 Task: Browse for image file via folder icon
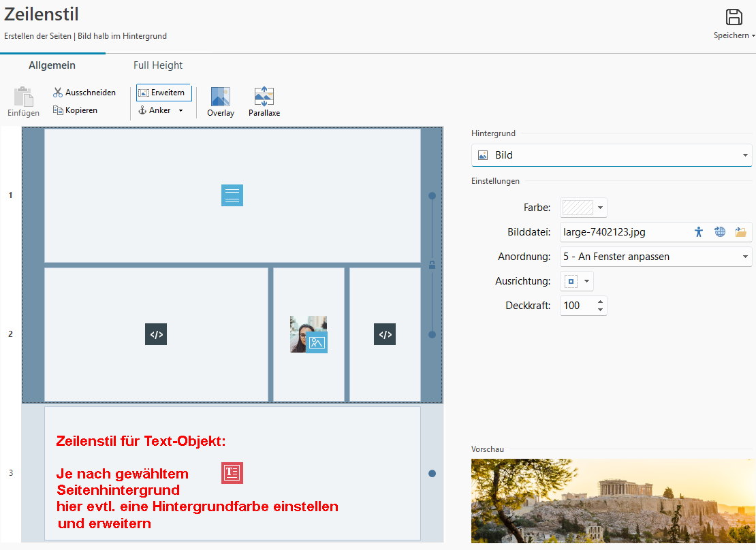click(741, 232)
